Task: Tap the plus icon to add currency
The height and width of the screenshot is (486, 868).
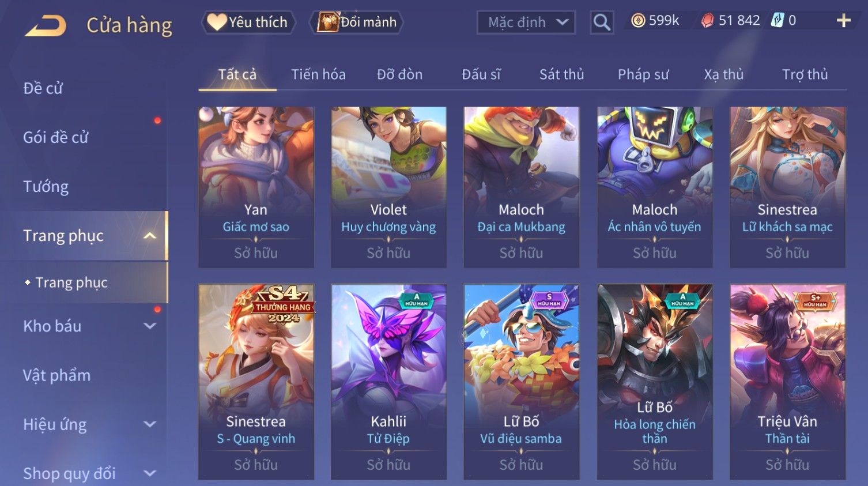Action: coord(843,21)
